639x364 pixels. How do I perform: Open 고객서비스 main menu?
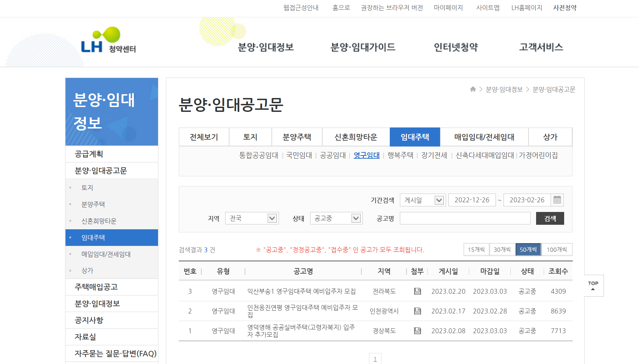(x=541, y=47)
